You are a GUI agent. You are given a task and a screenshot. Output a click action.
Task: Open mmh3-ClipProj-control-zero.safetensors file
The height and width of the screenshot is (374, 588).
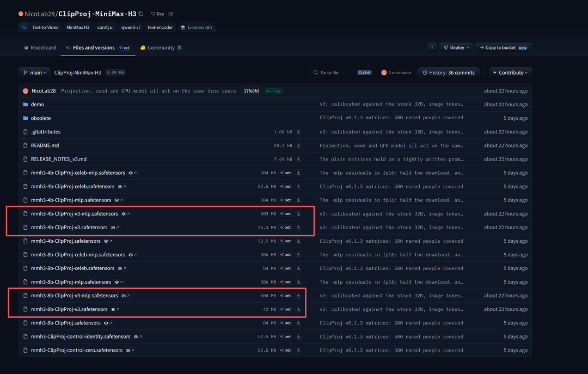tap(77, 351)
